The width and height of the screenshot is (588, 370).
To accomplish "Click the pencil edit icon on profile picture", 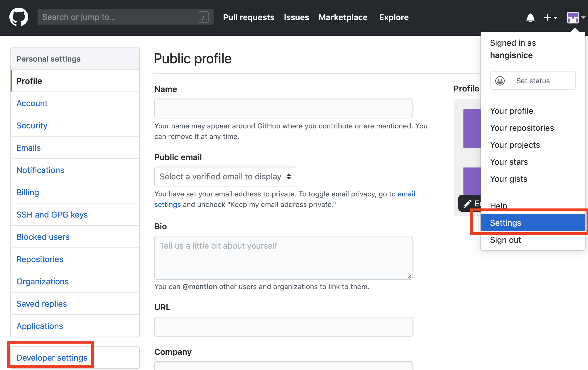I will (x=467, y=203).
